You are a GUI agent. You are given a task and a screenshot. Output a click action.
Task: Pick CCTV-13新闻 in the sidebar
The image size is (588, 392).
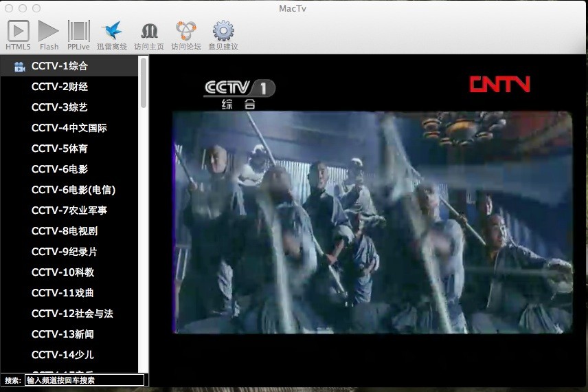pos(63,334)
